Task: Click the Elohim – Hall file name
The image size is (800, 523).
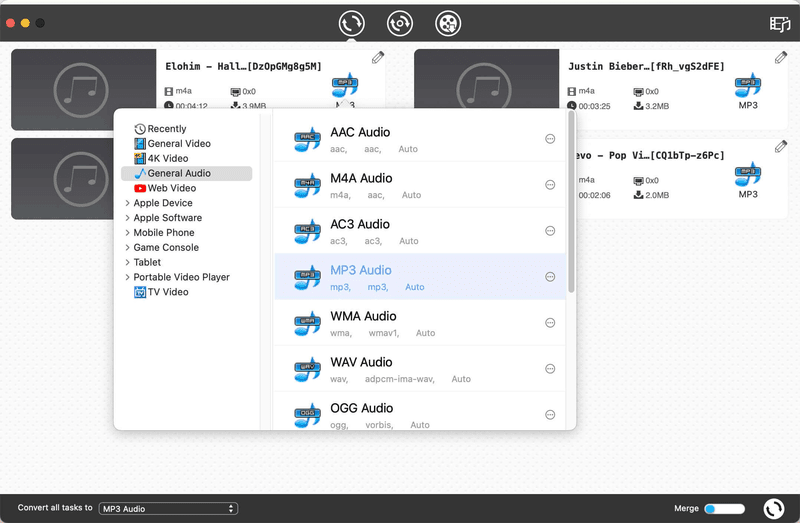Action: point(243,66)
